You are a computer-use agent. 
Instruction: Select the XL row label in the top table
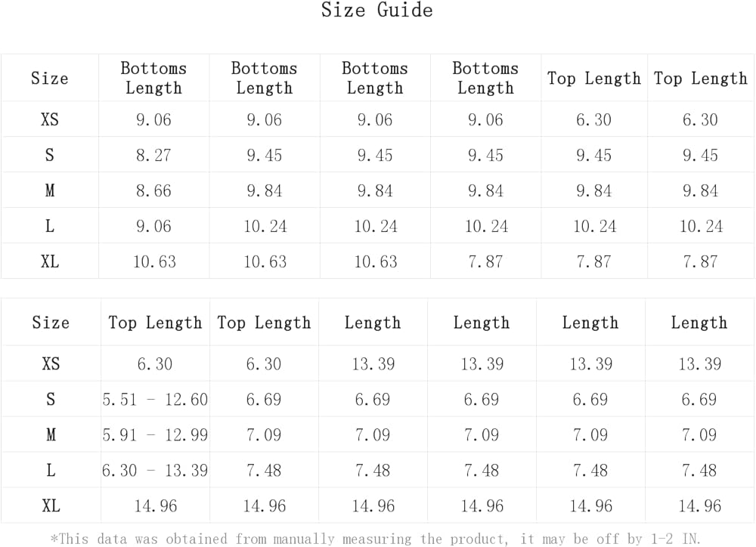[50, 261]
